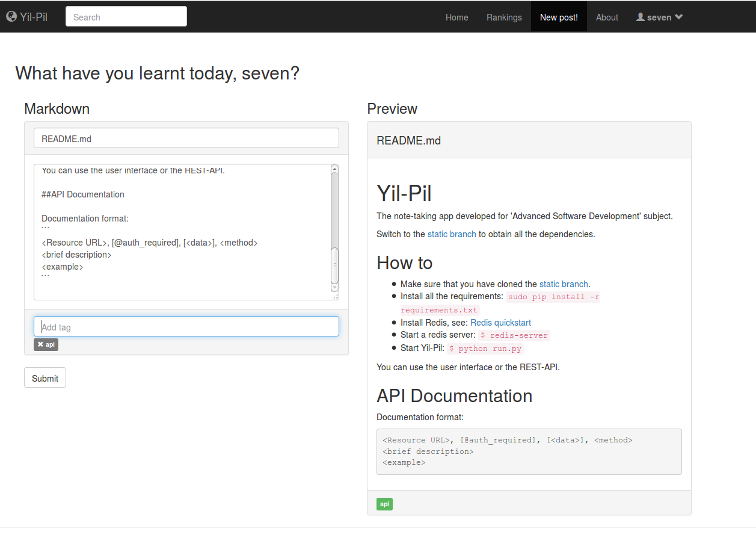Click the markdown textarea scrollbar thumb
756x555 pixels.
pos(335,265)
